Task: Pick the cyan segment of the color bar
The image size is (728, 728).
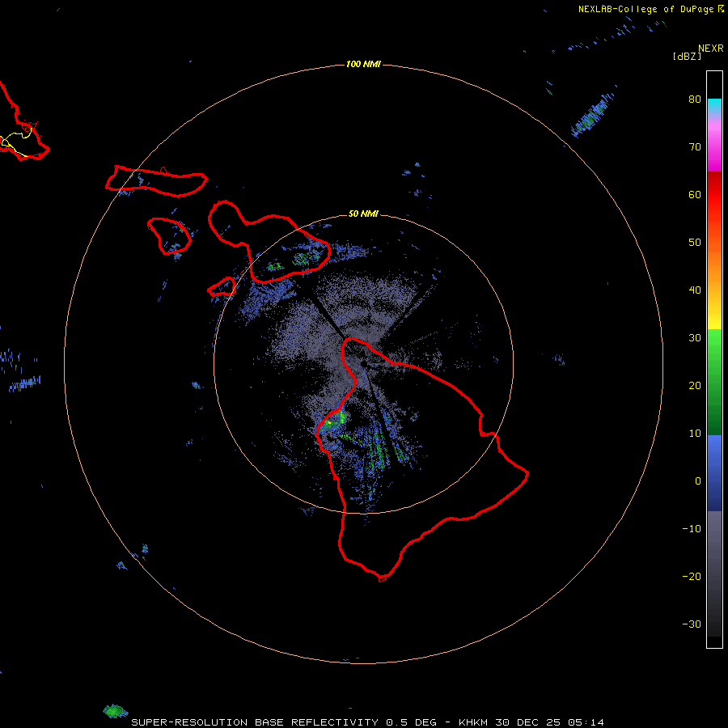Action: point(714,105)
